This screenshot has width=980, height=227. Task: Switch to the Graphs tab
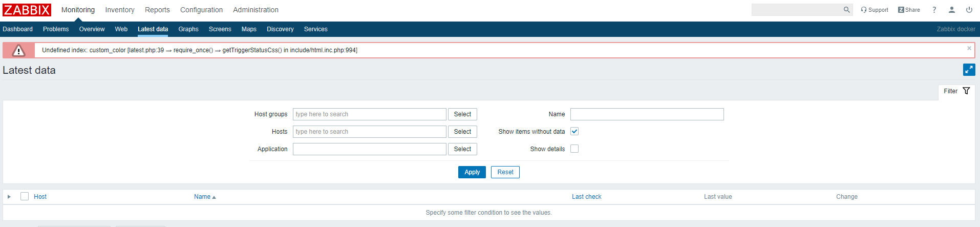click(x=188, y=29)
